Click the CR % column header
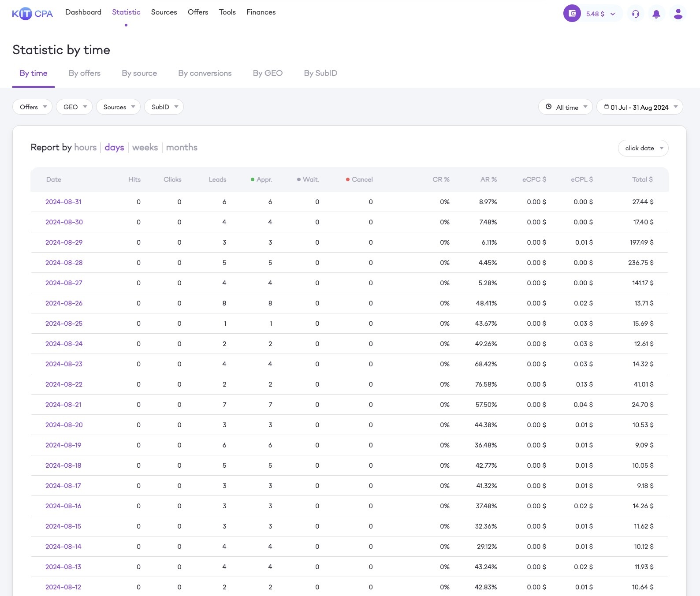The width and height of the screenshot is (700, 596). coord(441,179)
